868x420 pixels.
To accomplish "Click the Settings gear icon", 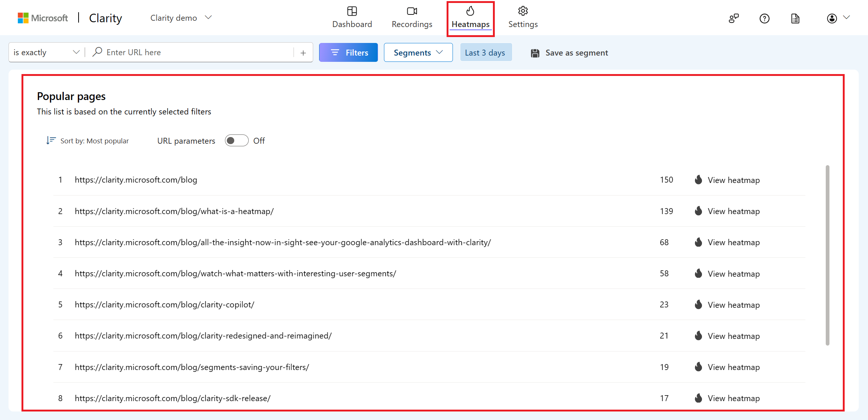I will click(x=523, y=10).
